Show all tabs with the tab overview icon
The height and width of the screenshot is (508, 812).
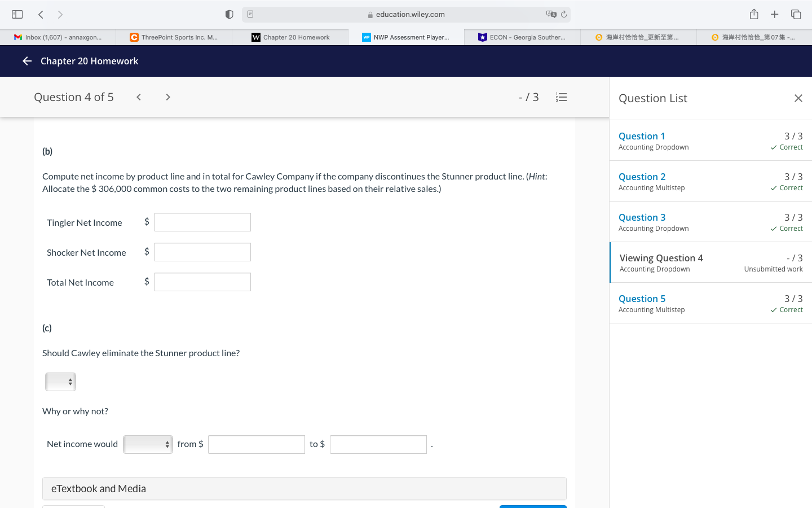pos(796,14)
